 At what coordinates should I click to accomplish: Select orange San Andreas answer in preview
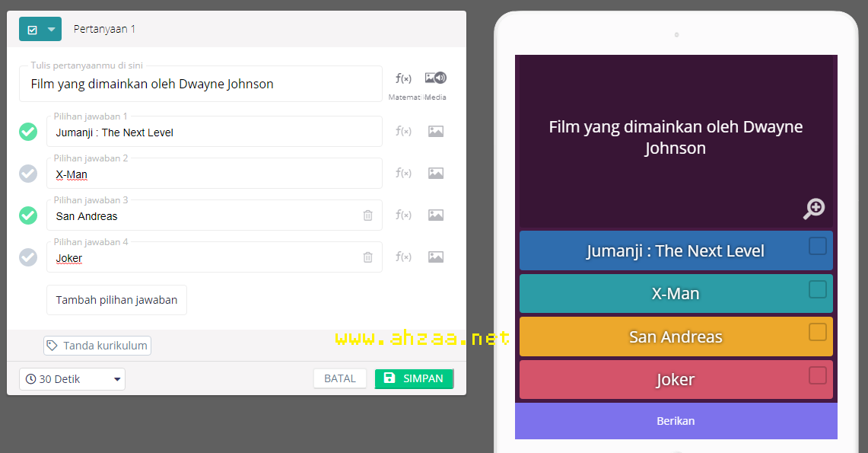pos(676,337)
